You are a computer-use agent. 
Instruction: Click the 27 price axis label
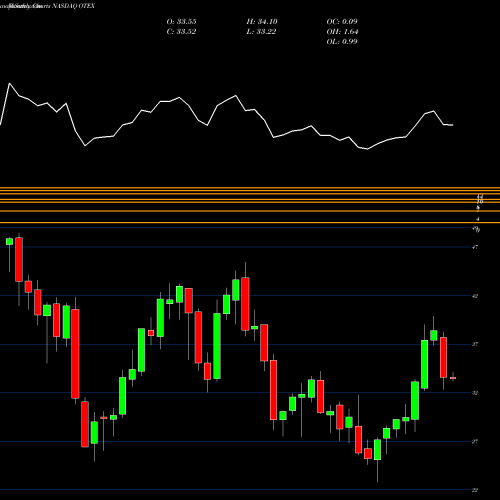(475, 442)
